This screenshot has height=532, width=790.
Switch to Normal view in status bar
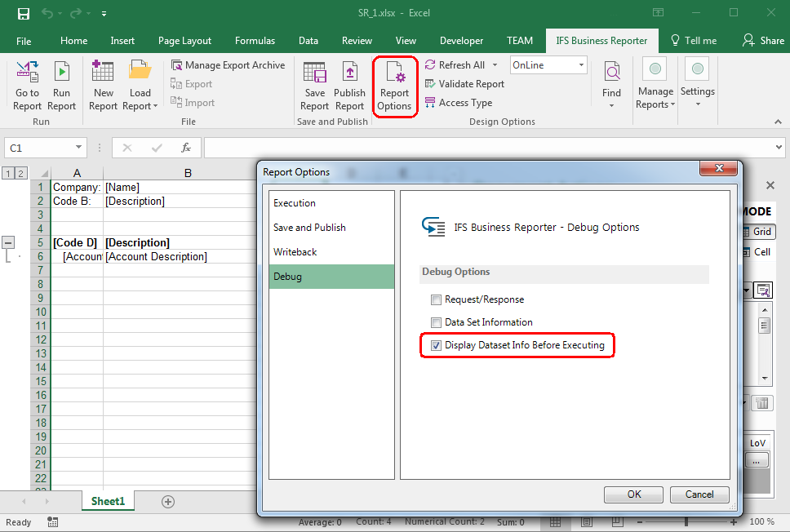[555, 522]
